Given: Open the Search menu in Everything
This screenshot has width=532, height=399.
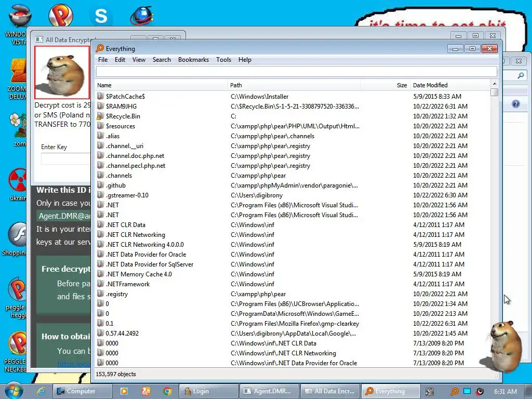Looking at the screenshot, I should tap(162, 60).
